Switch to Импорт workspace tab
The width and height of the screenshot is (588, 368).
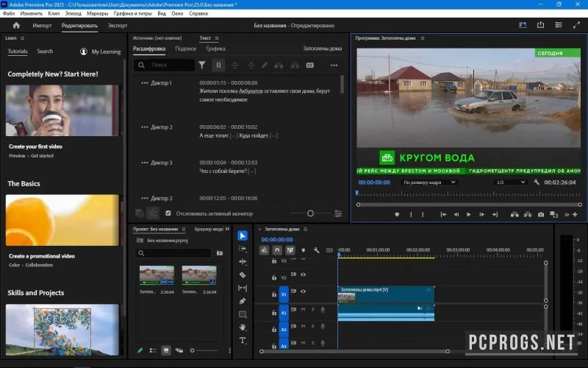pyautogui.click(x=42, y=26)
